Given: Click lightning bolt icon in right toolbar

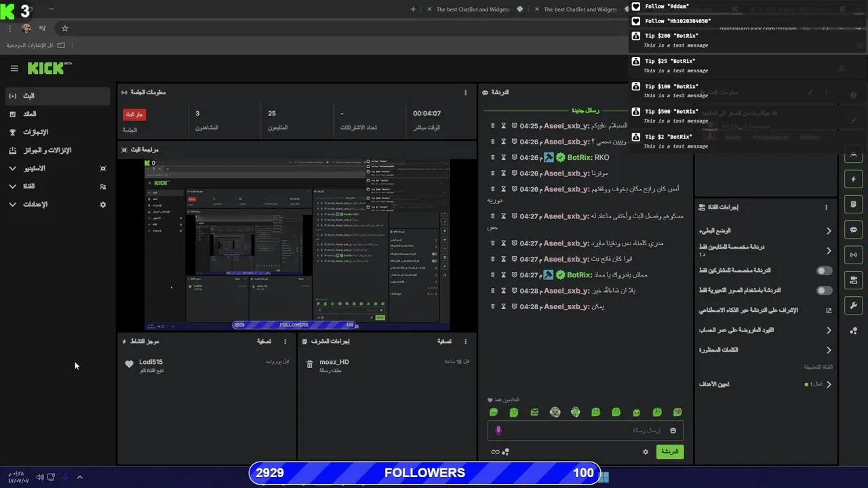Looking at the screenshot, I should [853, 180].
